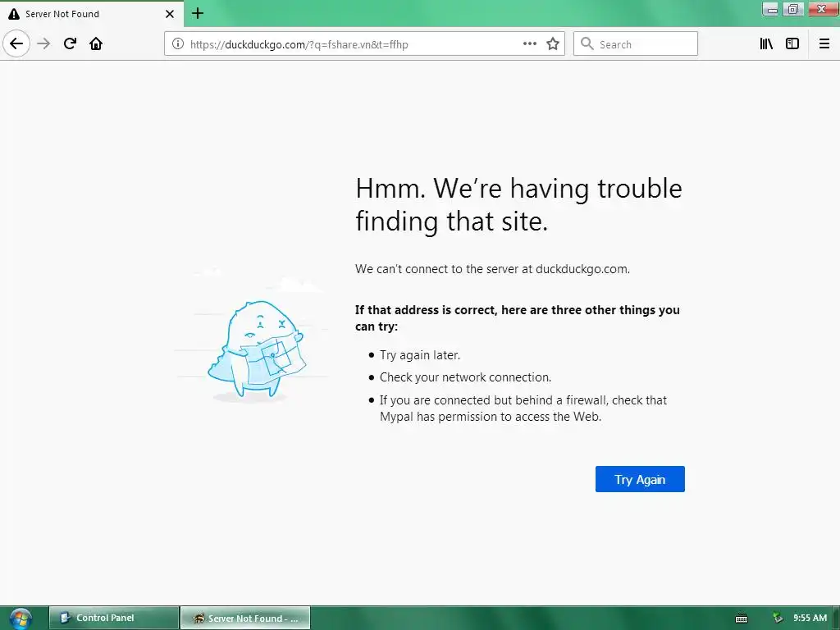840x630 pixels.
Task: Open a new tab with plus button
Action: [198, 13]
